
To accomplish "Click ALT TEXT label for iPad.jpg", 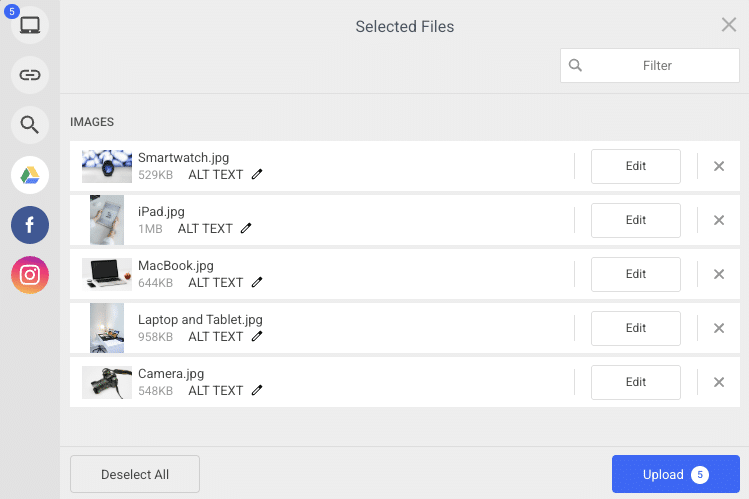I will [205, 229].
